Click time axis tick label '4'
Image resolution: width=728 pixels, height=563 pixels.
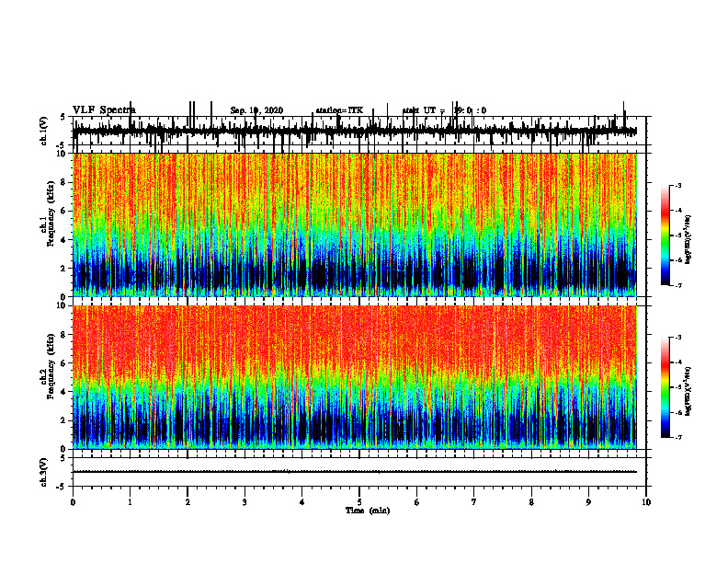[302, 502]
